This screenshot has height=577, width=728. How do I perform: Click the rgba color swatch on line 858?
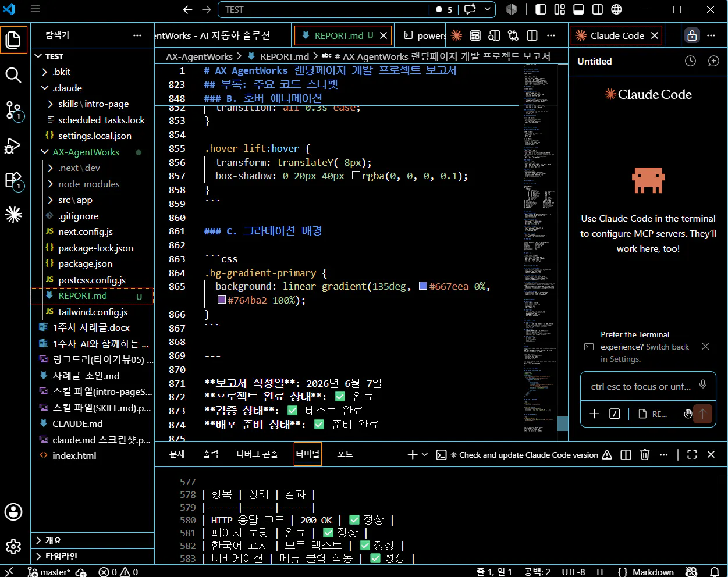356,176
